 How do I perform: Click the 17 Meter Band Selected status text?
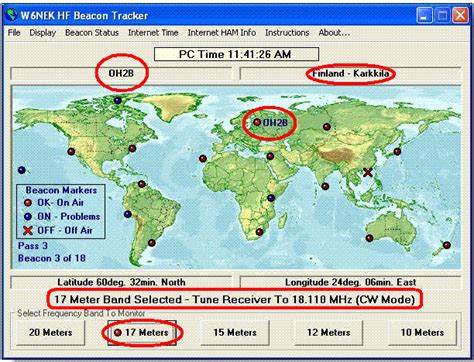point(235,299)
